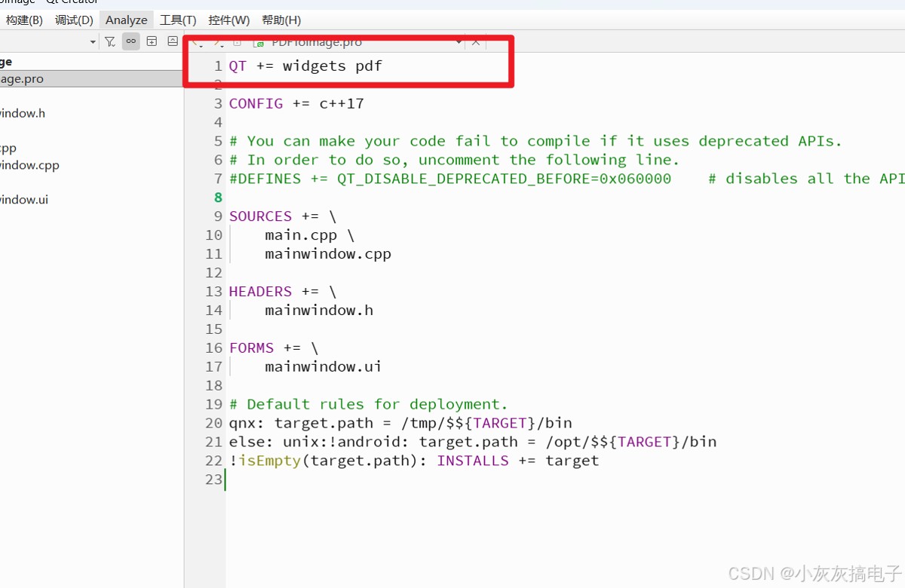Click comment 'Default rules for deployment.'

(x=369, y=405)
